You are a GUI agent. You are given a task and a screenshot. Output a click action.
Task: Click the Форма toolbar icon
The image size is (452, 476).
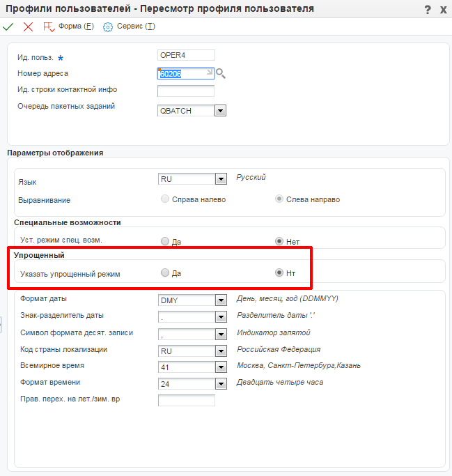[x=49, y=26]
